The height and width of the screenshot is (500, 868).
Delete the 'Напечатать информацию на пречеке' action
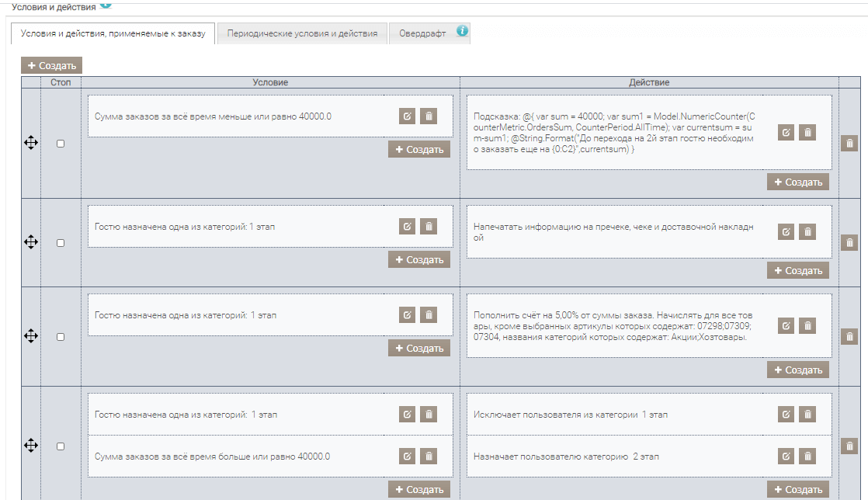[x=807, y=232]
